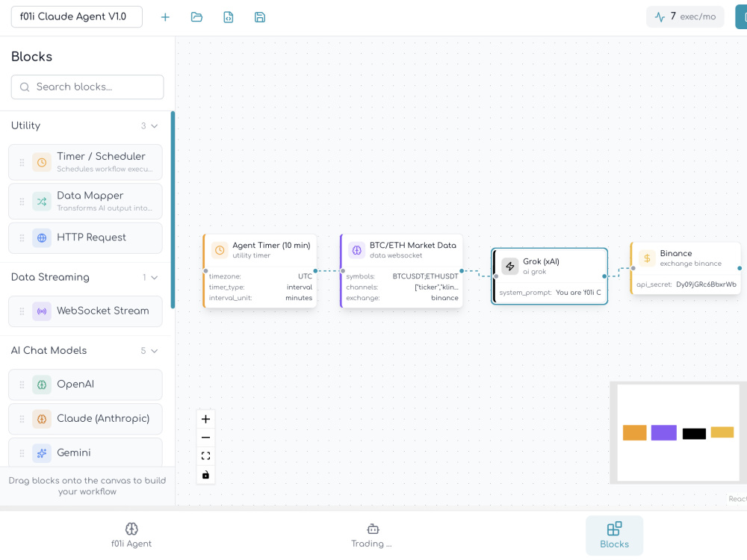Click the Market Data node brain icon

[357, 250]
